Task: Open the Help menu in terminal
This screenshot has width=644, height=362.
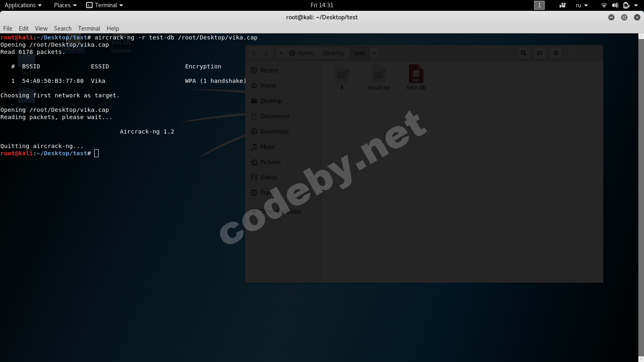Action: (113, 29)
